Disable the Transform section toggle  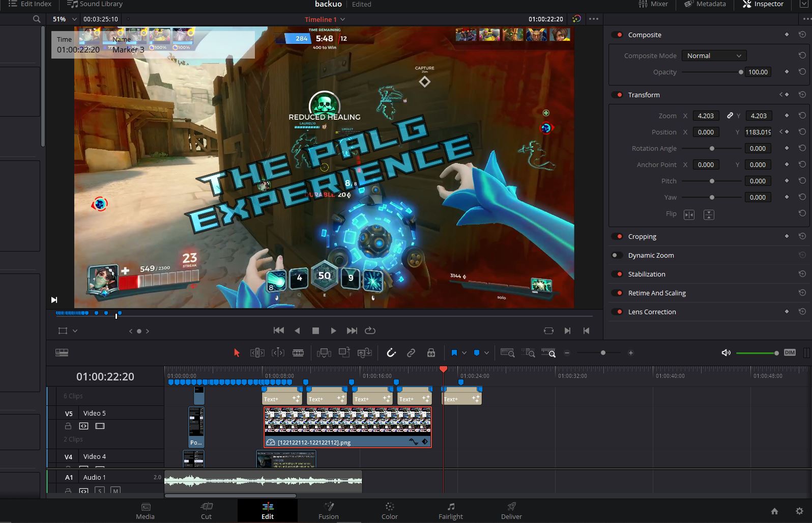pos(618,95)
